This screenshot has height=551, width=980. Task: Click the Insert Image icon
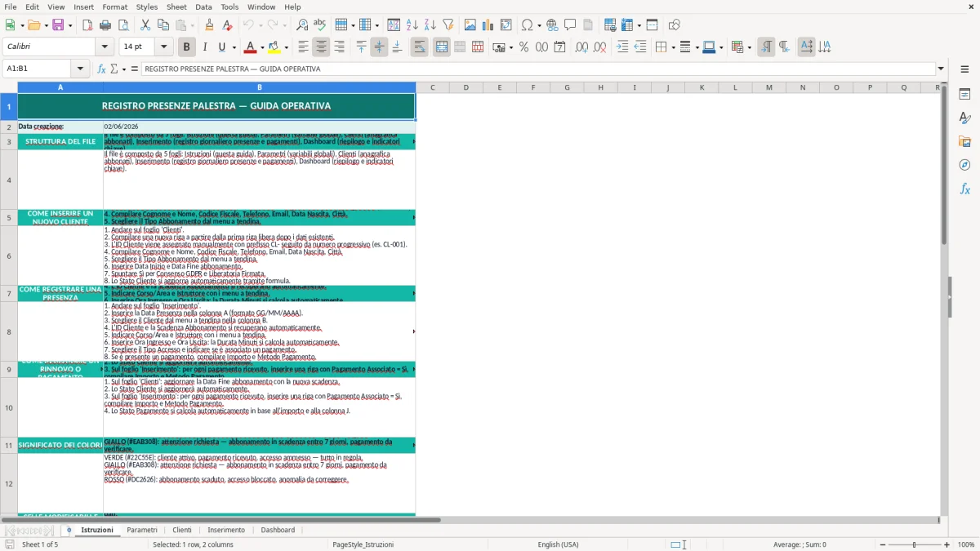coord(470,25)
